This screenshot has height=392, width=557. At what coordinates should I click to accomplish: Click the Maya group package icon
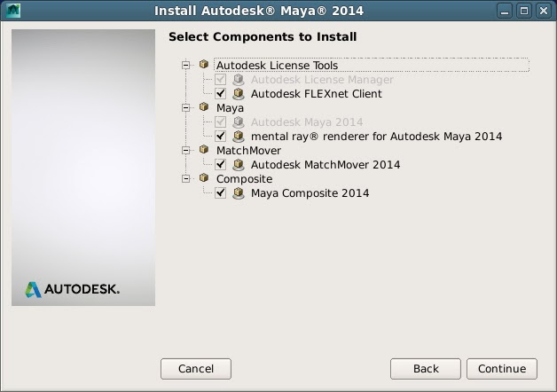click(204, 107)
